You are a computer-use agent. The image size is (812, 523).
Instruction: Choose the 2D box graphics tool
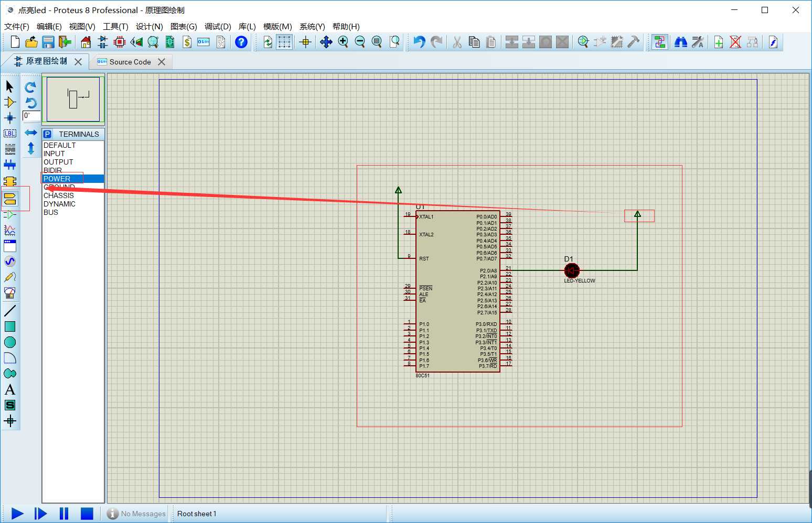tap(9, 326)
